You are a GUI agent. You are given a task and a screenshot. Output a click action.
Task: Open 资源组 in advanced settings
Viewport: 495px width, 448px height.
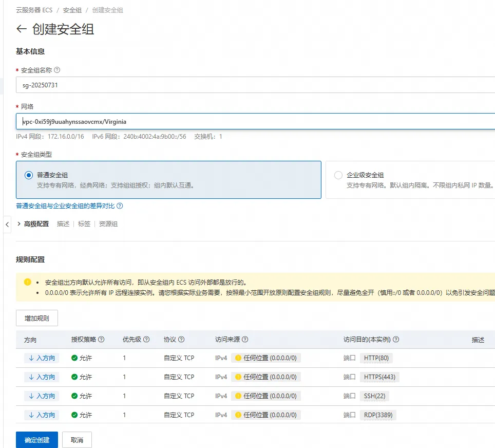point(108,224)
